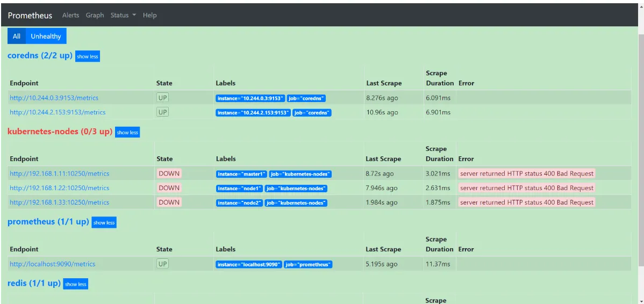Open endpoint http://10.244.0.3:9153/metrics
644x304 pixels.
[54, 98]
